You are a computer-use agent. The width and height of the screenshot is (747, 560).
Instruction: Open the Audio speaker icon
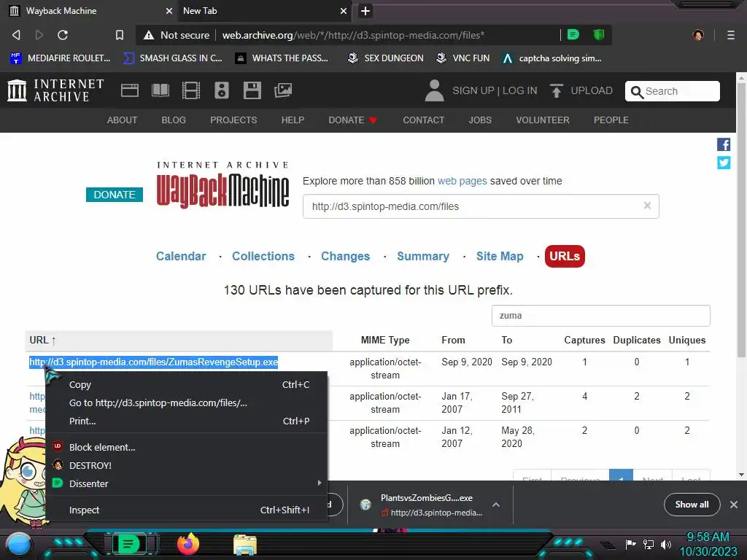pos(222,90)
